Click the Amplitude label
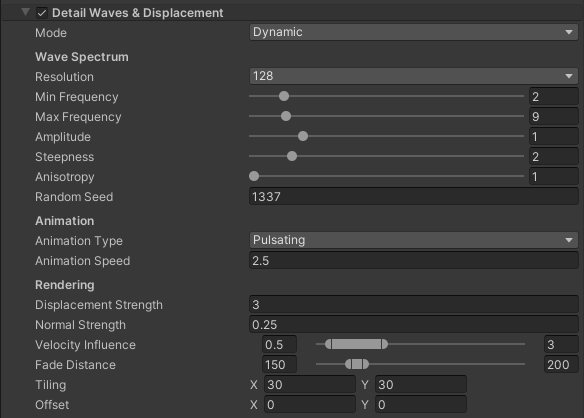The image size is (584, 418). (x=63, y=137)
